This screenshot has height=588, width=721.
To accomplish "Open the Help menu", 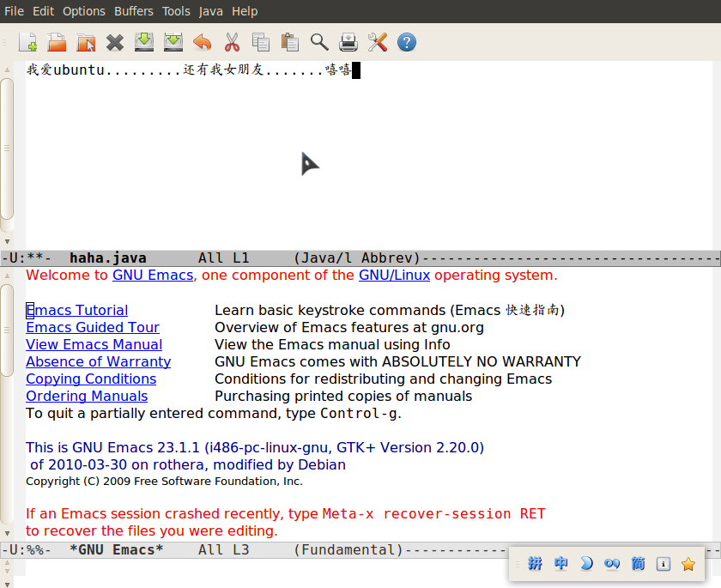I will 245,11.
